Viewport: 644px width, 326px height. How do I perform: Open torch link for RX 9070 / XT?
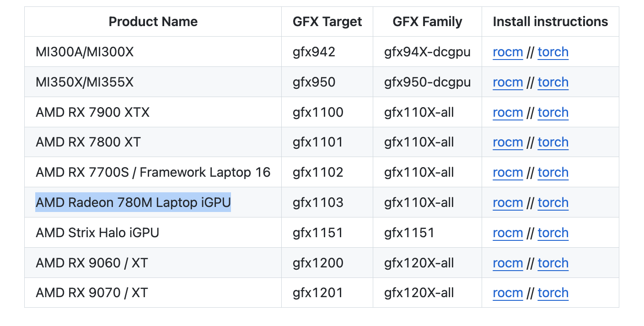click(x=553, y=293)
